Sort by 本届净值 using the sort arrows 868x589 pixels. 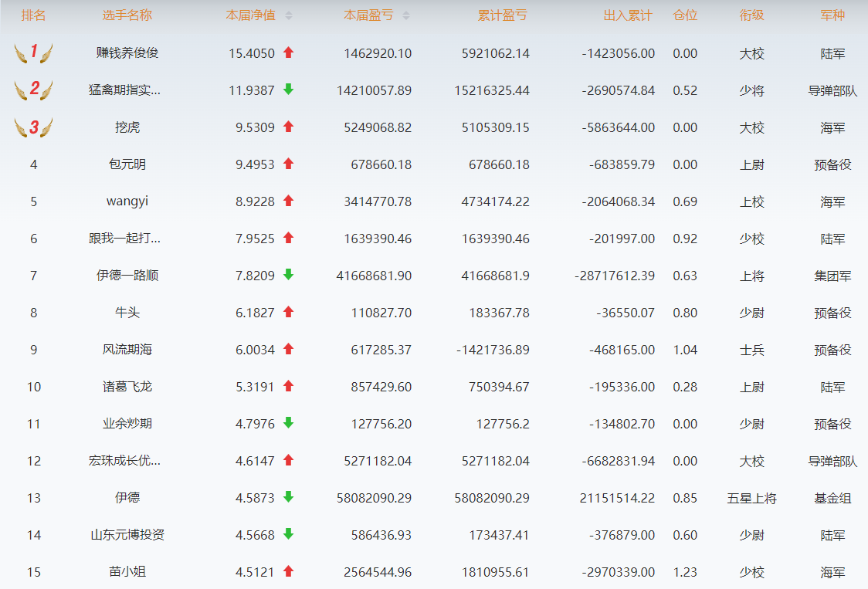point(288,15)
